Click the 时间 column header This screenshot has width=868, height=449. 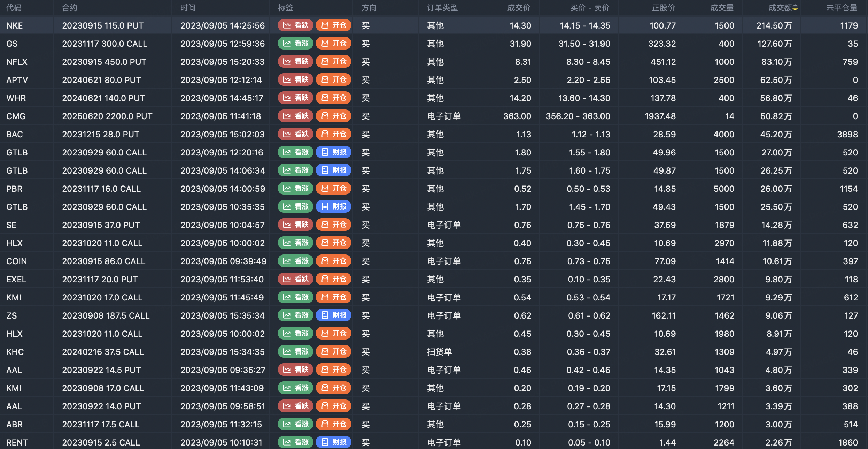pyautogui.click(x=188, y=8)
